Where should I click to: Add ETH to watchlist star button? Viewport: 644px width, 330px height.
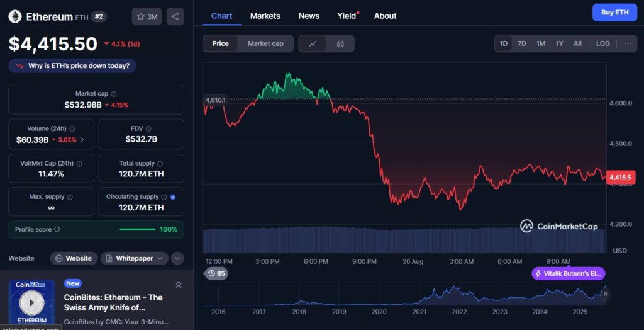(147, 16)
